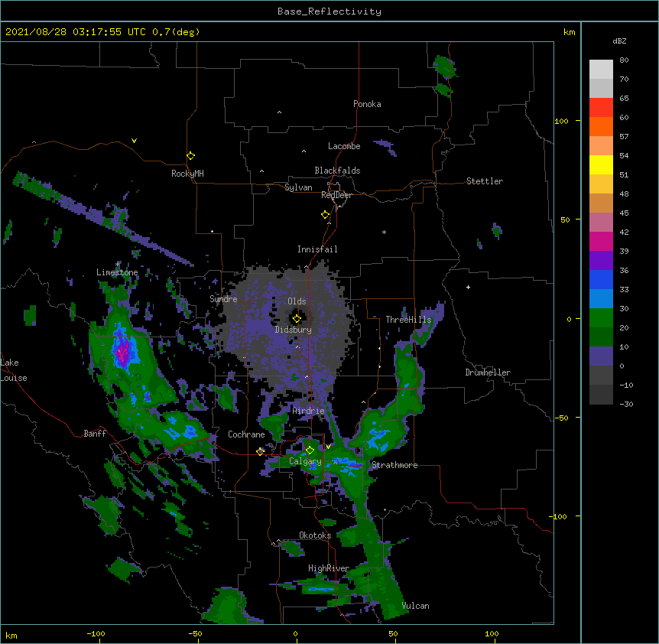Click the green 30 dBZ legend color
This screenshot has height=644, width=659.
pyautogui.click(x=601, y=318)
